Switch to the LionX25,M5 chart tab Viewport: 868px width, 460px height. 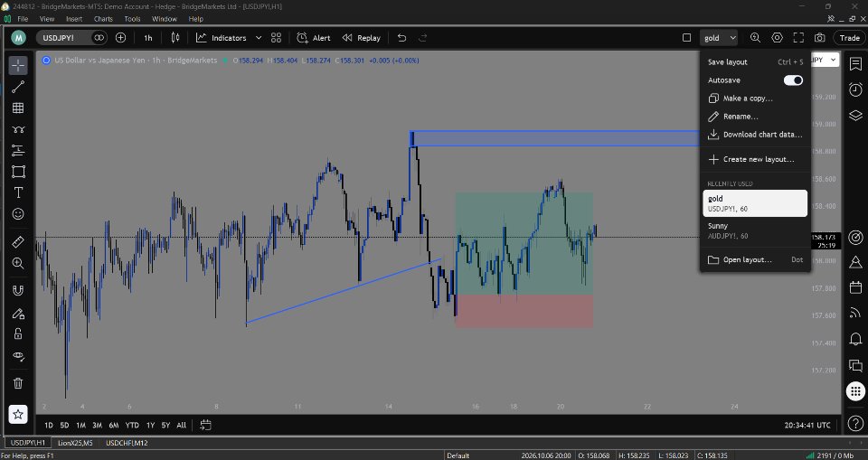pyautogui.click(x=75, y=443)
